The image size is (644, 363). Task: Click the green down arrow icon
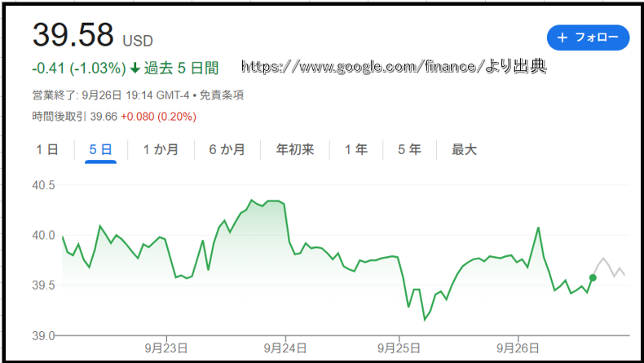point(135,67)
